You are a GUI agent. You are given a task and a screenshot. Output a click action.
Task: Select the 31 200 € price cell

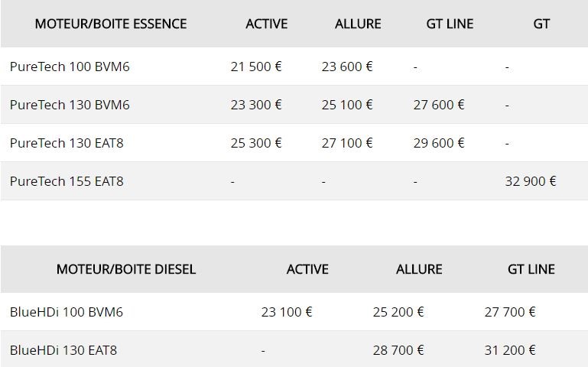[x=510, y=350]
